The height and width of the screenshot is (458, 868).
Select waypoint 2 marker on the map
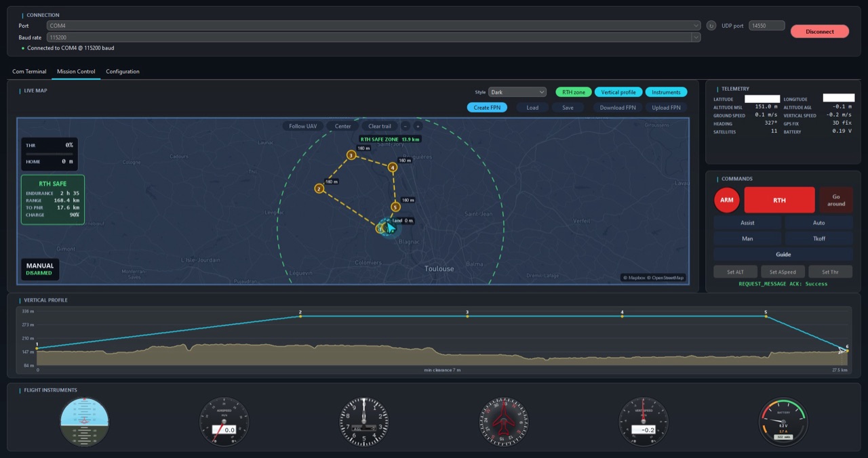(x=319, y=188)
